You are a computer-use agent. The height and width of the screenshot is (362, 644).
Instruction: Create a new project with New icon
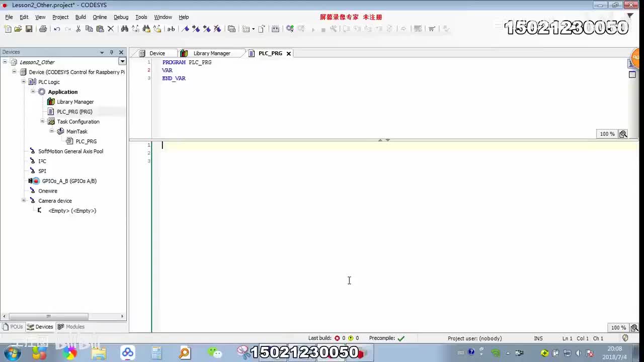8,29
